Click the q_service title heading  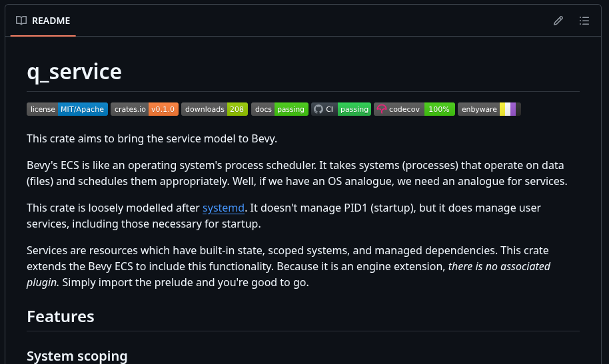coord(74,71)
